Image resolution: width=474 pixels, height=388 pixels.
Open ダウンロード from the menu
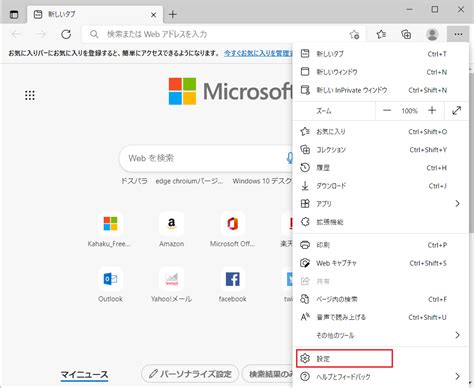pyautogui.click(x=380, y=186)
